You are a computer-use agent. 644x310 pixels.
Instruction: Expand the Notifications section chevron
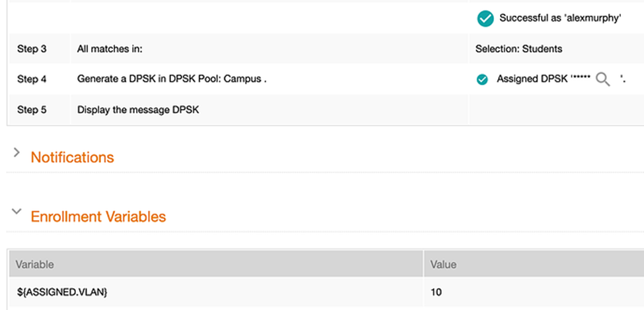(x=17, y=153)
